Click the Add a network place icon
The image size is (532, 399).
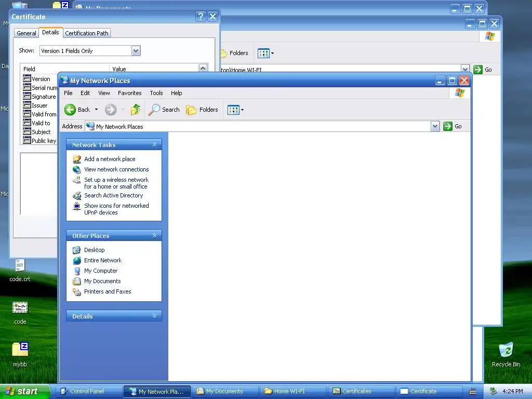pos(77,159)
